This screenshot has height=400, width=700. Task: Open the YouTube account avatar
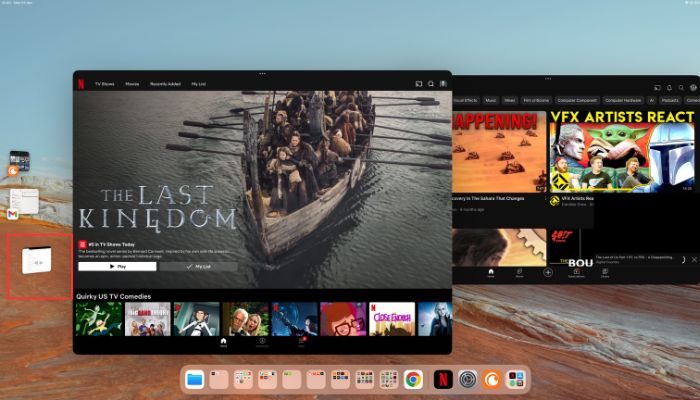click(x=693, y=88)
